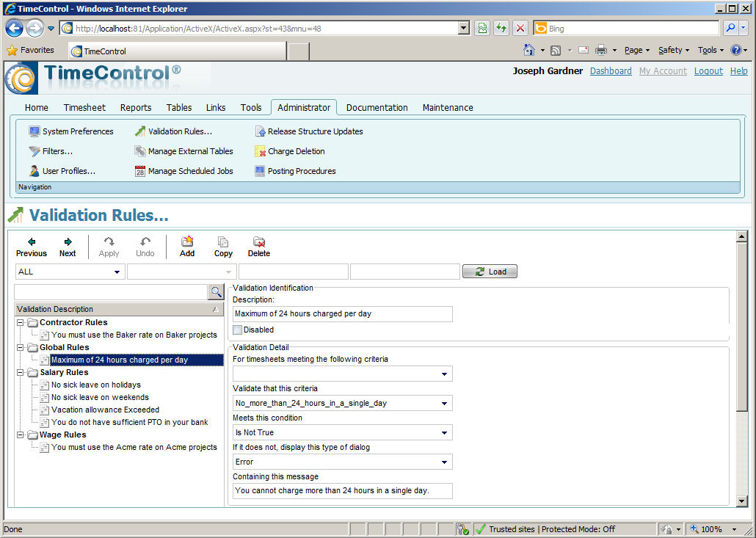Collapse Contractor Rules folder
The height and width of the screenshot is (538, 756).
(21, 322)
